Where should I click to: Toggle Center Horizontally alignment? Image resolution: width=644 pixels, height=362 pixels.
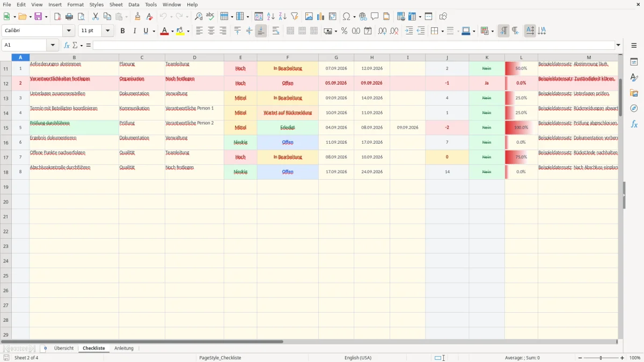tap(211, 31)
